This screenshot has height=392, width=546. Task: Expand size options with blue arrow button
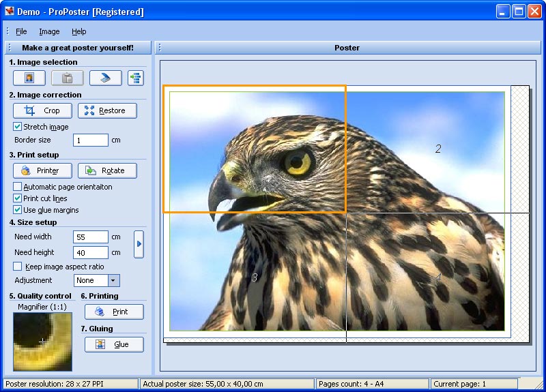point(139,244)
